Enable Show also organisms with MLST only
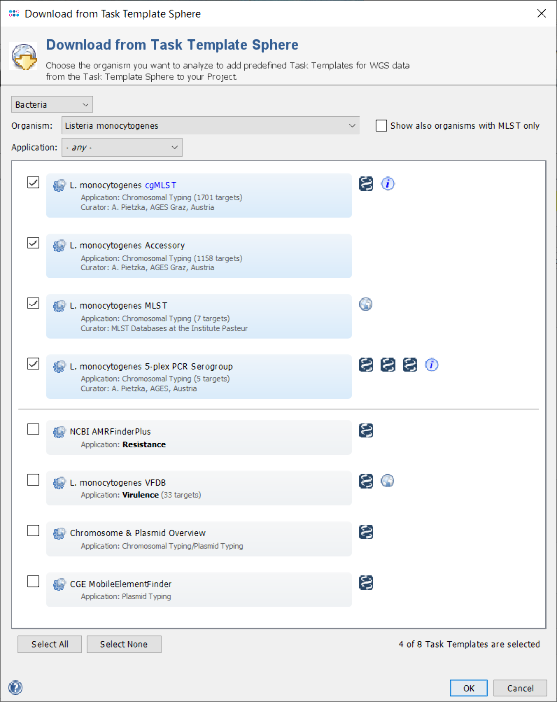The height and width of the screenshot is (702, 557). coord(381,126)
